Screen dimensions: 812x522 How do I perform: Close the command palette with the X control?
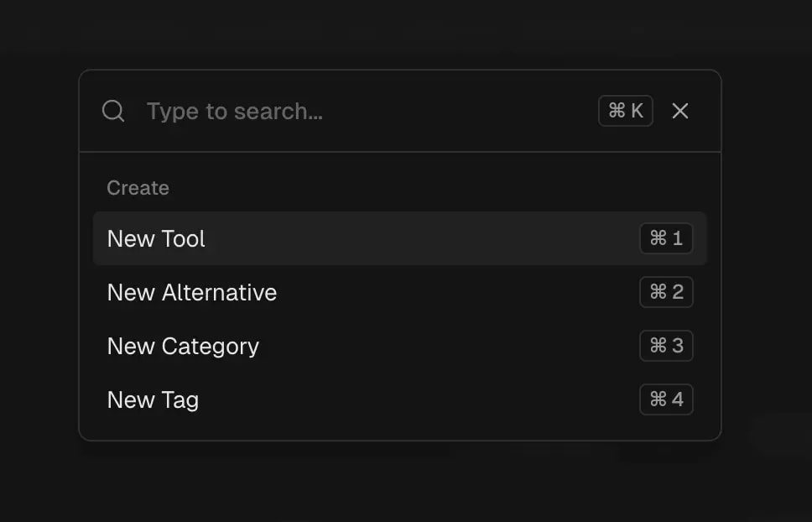coord(679,110)
